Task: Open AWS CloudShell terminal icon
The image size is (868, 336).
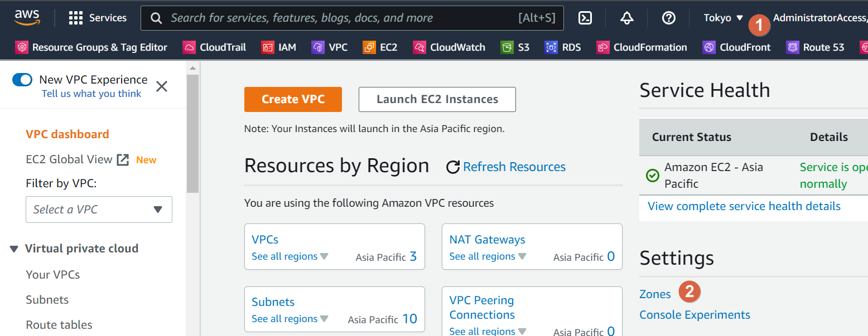Action: pos(585,18)
